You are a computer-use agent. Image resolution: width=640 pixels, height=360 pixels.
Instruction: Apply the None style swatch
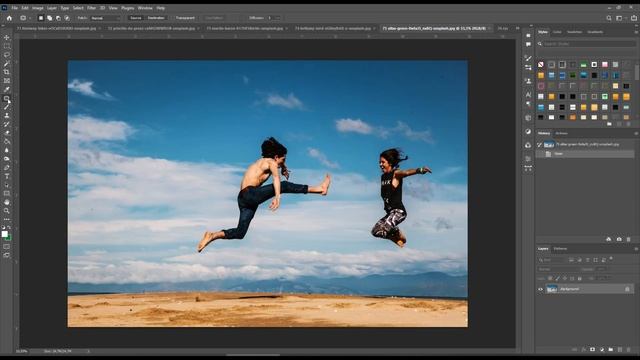coord(541,64)
